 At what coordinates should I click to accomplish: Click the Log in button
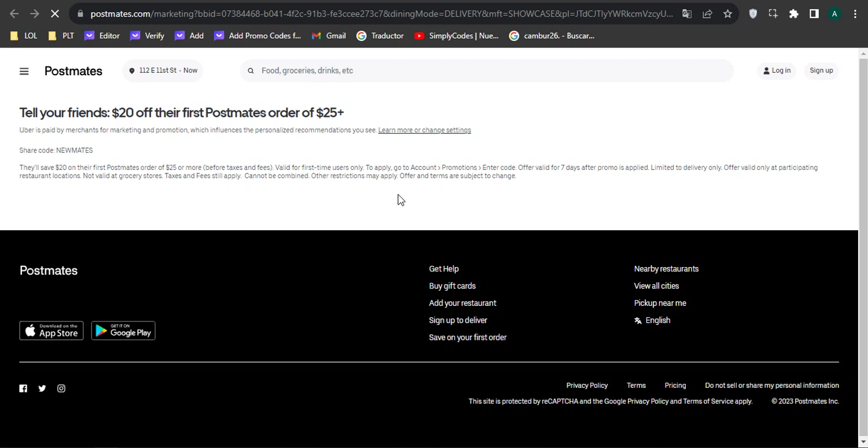pos(777,71)
